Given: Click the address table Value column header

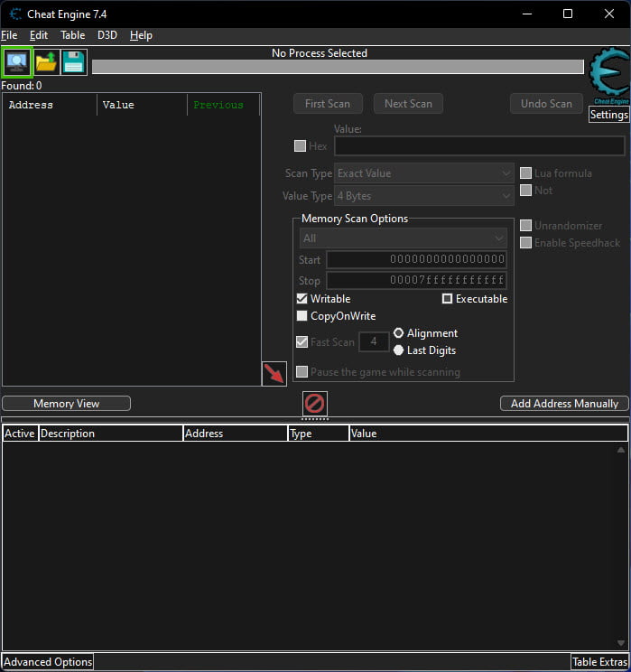Looking at the screenshot, I should click(x=488, y=434).
